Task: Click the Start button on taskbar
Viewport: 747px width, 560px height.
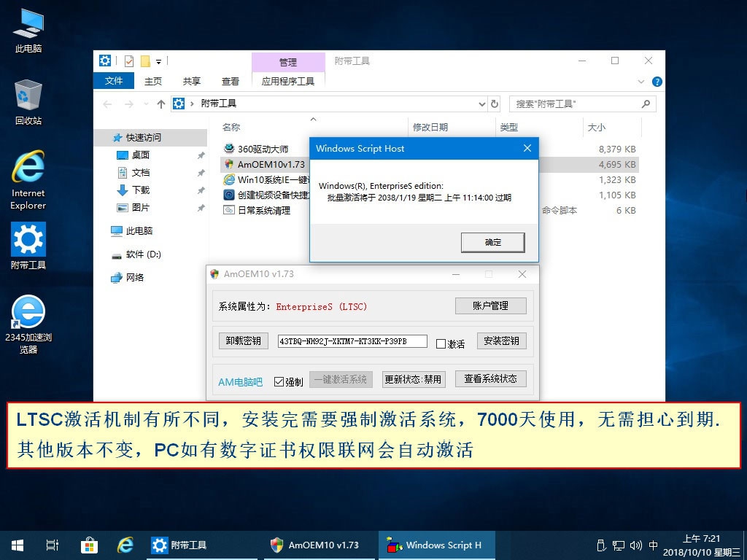Action: [x=18, y=545]
